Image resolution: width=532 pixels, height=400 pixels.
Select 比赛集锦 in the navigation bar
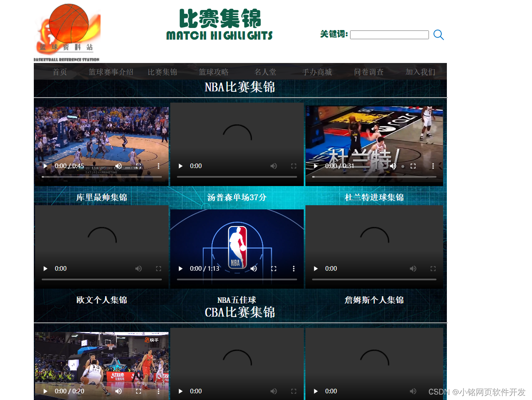point(163,72)
